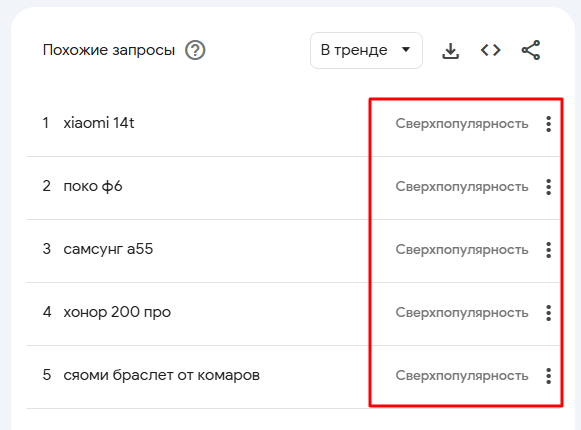Open three-dot menu for xiaomi 14t
The image size is (581, 430).
coord(548,124)
